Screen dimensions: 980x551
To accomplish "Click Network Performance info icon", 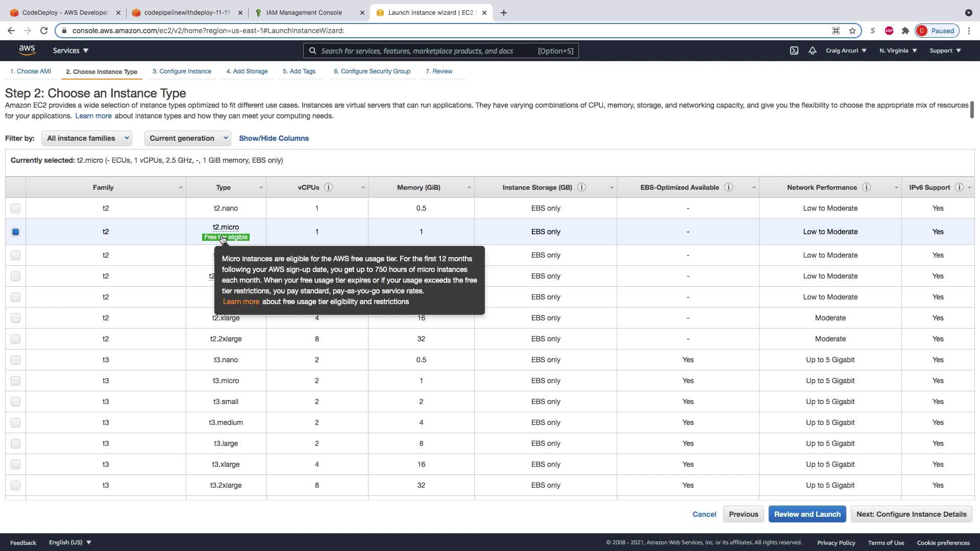I will click(x=866, y=187).
